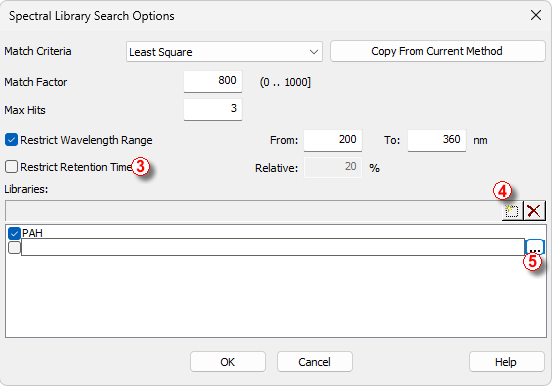The image size is (552, 386).
Task: Click the Max Hits input field
Action: point(213,110)
